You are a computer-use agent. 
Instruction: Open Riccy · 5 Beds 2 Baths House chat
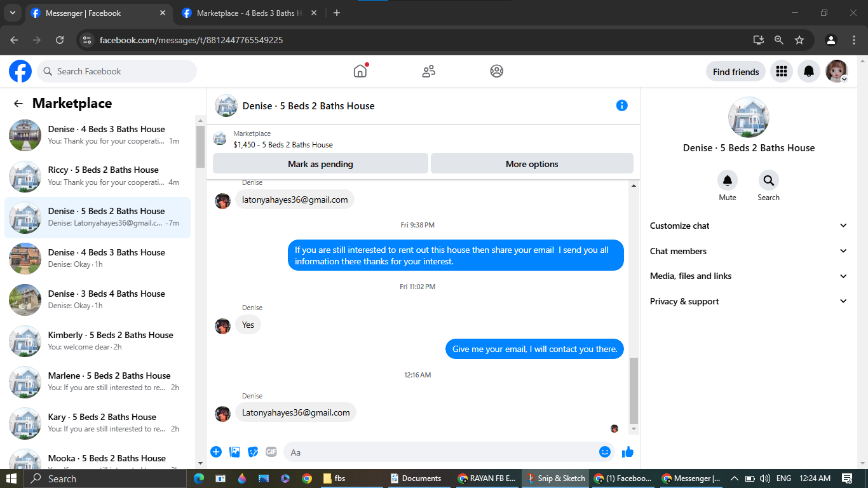pyautogui.click(x=97, y=176)
